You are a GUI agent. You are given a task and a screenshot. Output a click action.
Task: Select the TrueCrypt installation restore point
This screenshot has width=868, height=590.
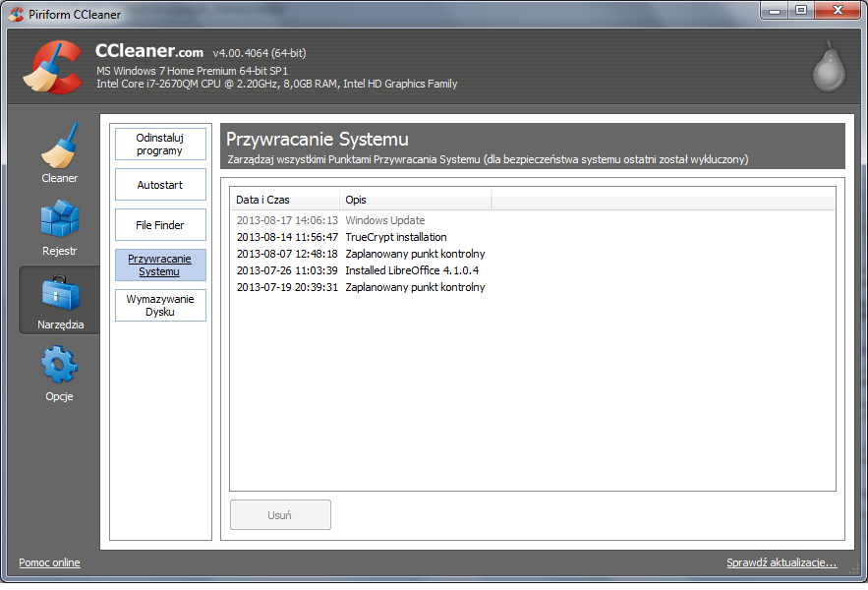532,237
